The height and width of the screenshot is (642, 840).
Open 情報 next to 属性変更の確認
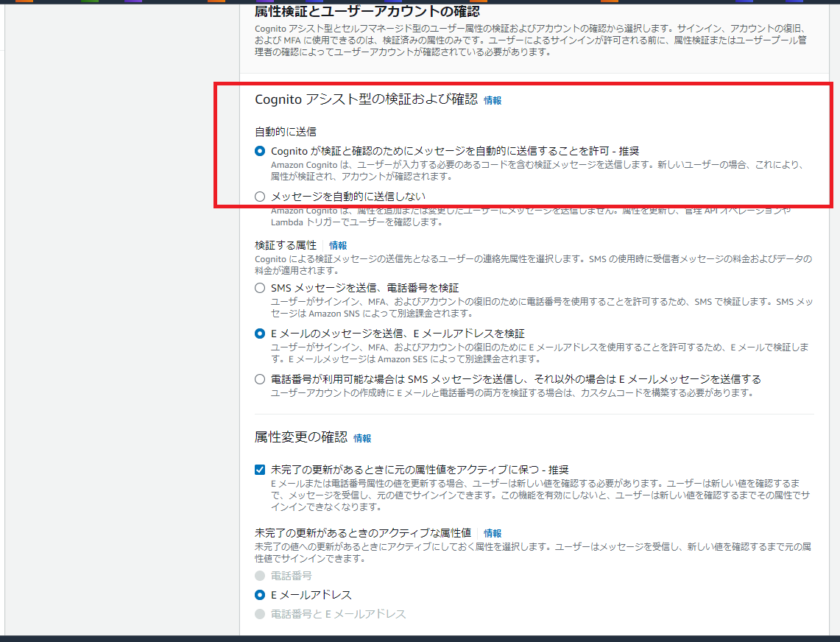click(x=363, y=437)
